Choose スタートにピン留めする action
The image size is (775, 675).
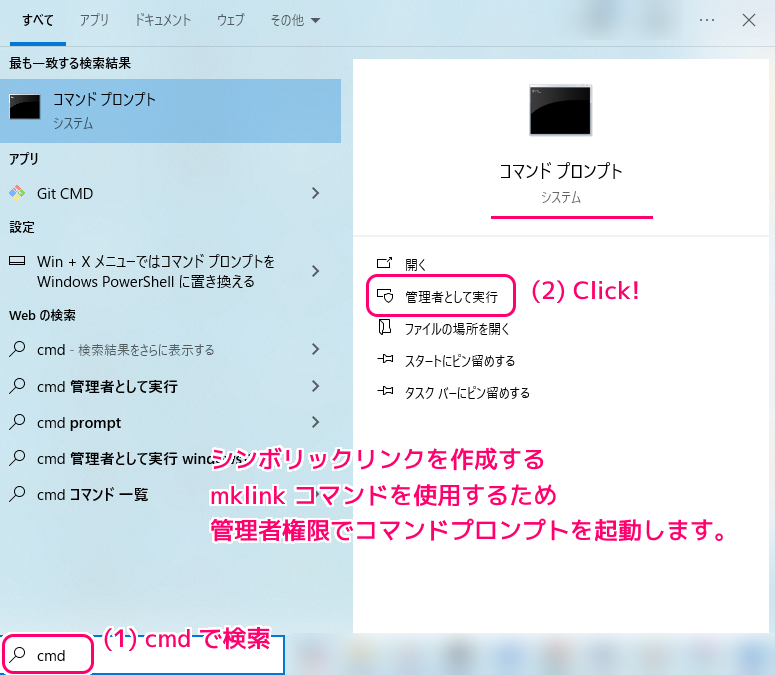pos(460,361)
